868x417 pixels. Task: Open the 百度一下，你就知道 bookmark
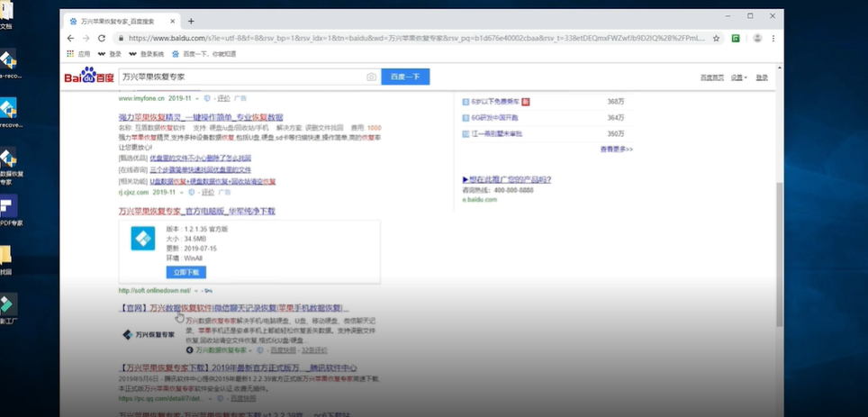[x=204, y=54]
